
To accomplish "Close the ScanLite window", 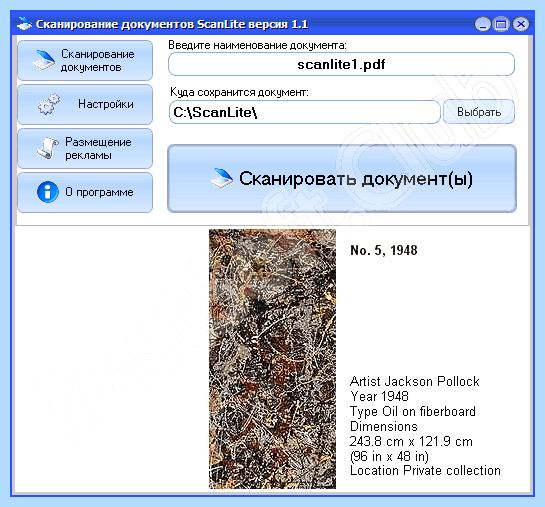I will (521, 24).
